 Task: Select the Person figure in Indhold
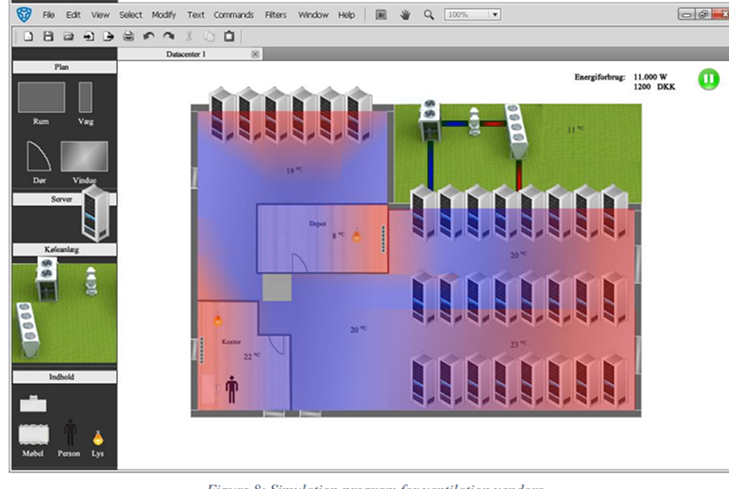pos(70,433)
